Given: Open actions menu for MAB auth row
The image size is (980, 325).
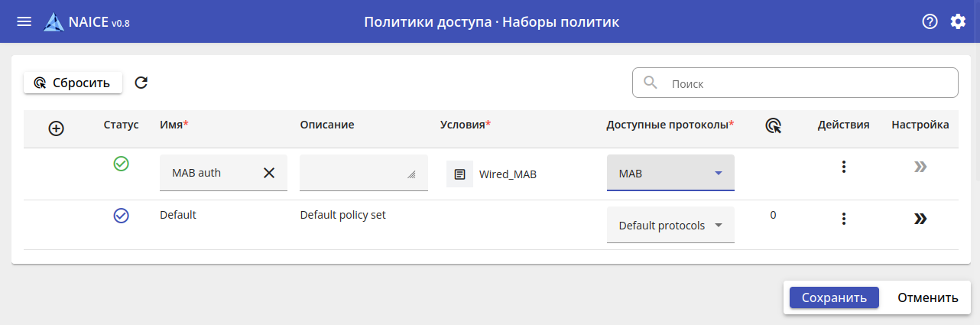Looking at the screenshot, I should click(843, 167).
